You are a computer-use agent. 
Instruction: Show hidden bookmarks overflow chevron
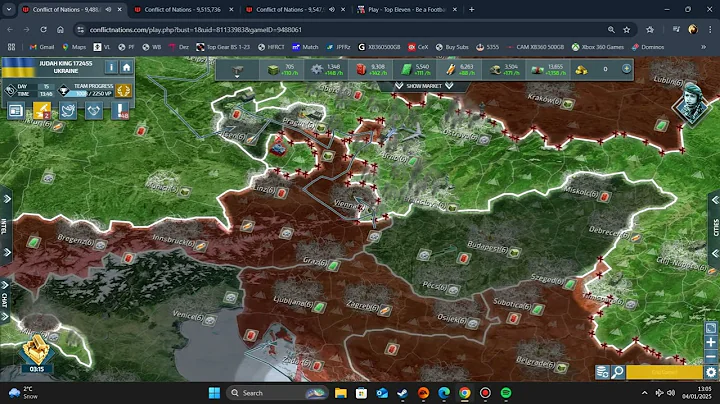[703, 47]
